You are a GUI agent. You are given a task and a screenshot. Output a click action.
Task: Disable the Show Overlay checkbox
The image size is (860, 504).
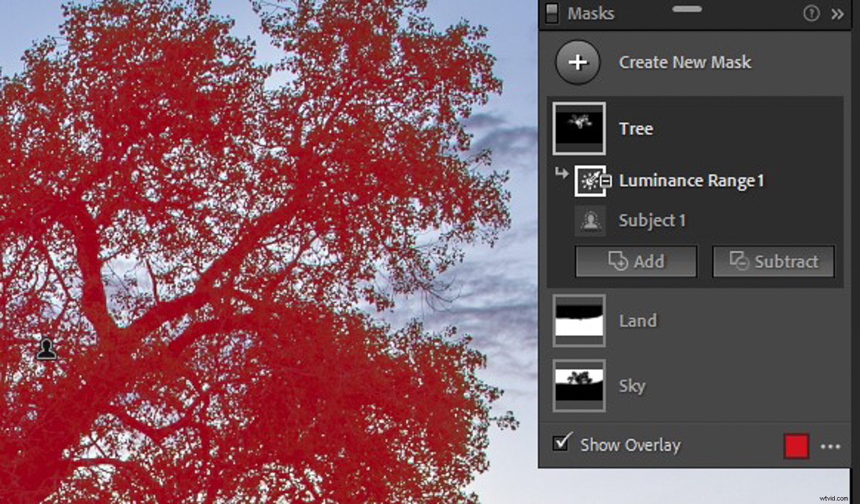point(562,442)
